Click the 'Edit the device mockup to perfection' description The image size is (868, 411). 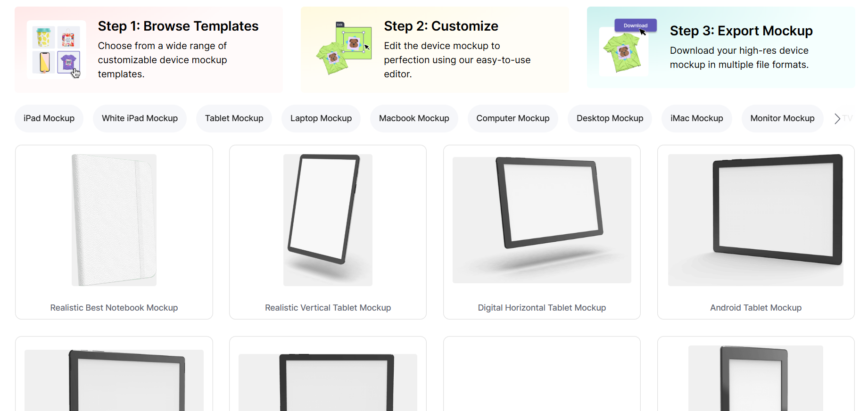pos(457,60)
